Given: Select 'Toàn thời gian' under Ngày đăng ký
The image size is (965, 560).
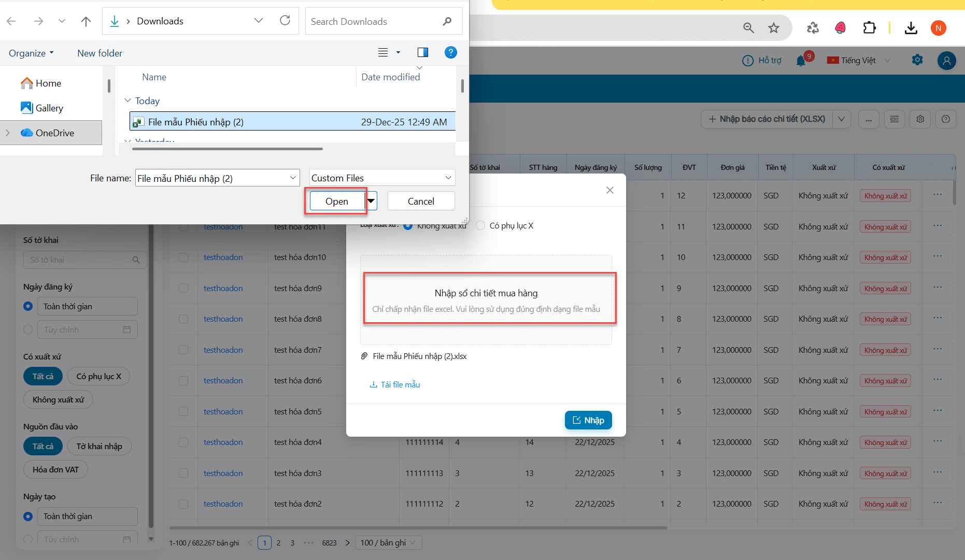Looking at the screenshot, I should click(x=29, y=306).
